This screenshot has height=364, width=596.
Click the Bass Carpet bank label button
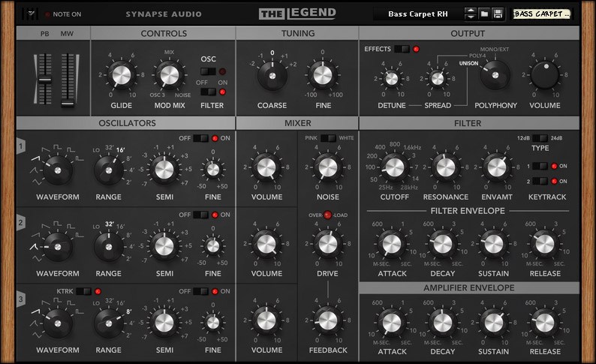pos(552,14)
